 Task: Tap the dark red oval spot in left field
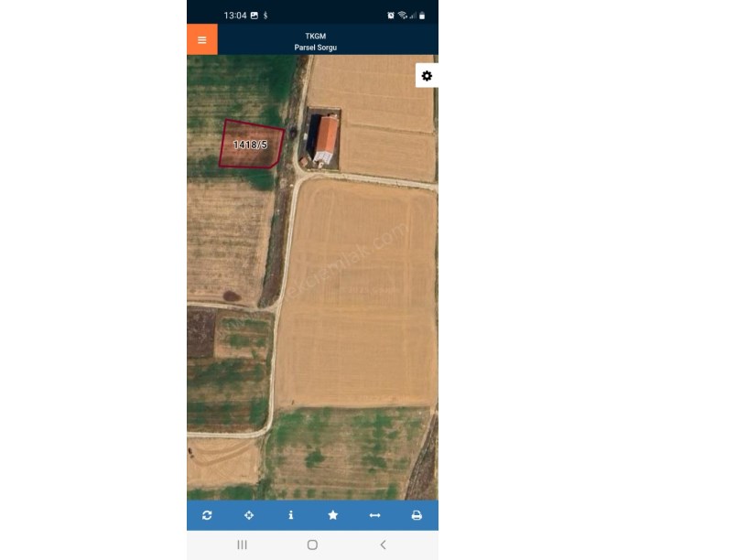click(232, 296)
